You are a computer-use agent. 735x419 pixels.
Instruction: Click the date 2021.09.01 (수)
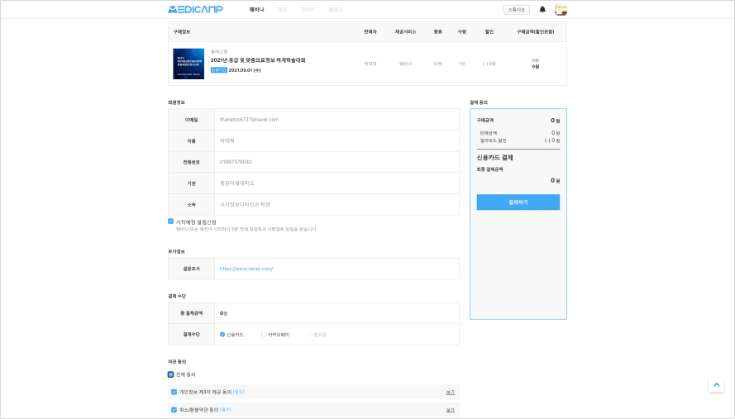(245, 70)
